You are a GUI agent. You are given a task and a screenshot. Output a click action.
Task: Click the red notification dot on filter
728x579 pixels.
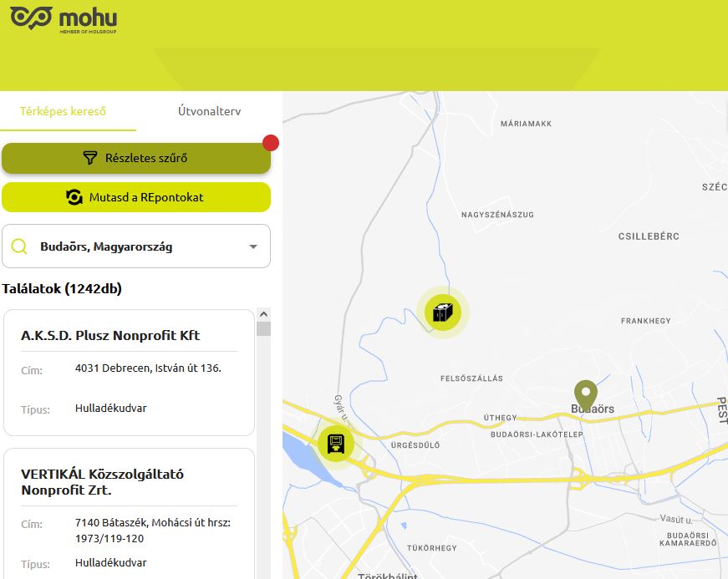click(271, 143)
